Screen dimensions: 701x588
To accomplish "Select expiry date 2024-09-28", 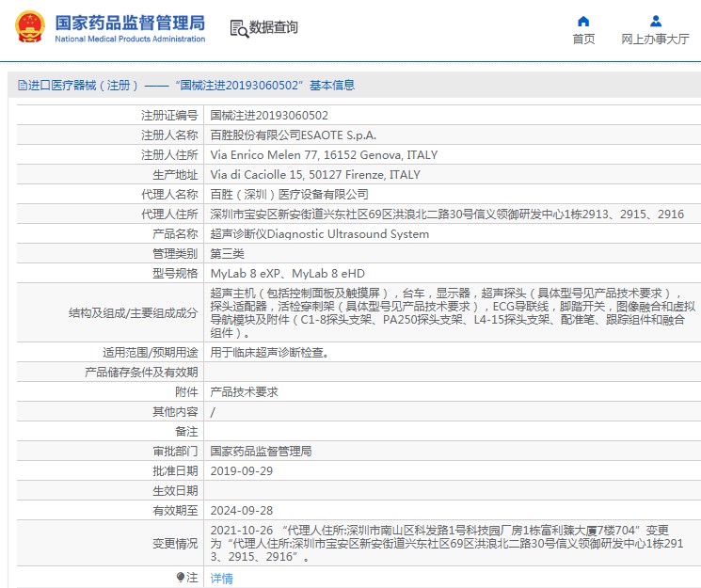I will tap(242, 510).
